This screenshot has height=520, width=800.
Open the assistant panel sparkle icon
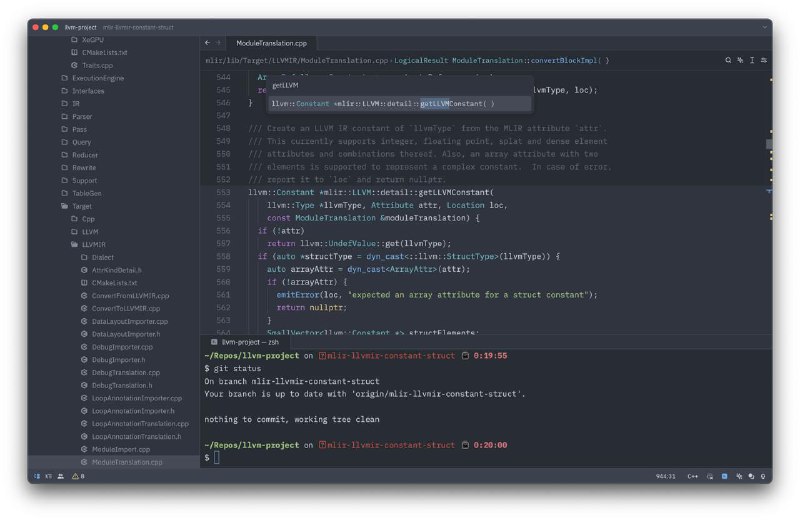(x=739, y=476)
